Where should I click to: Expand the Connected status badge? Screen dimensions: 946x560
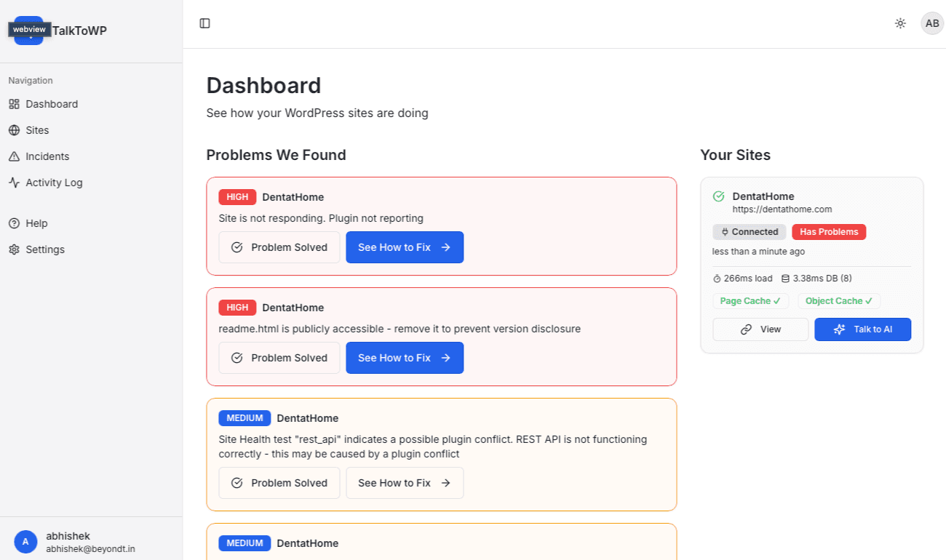tap(749, 231)
